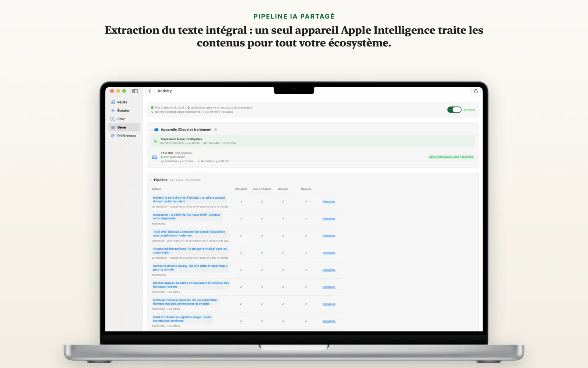The width and height of the screenshot is (588, 368).
Task: Click Réessayer for the FlyDubai article
Action: pyautogui.click(x=329, y=202)
